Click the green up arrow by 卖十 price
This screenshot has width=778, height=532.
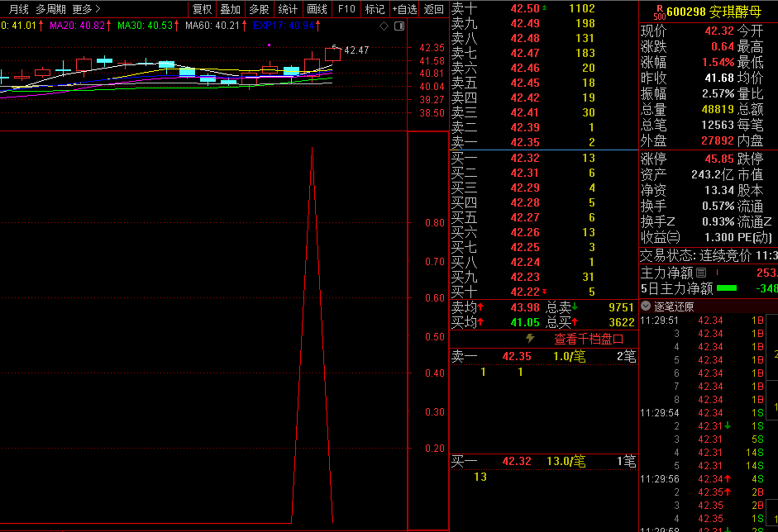point(544,7)
